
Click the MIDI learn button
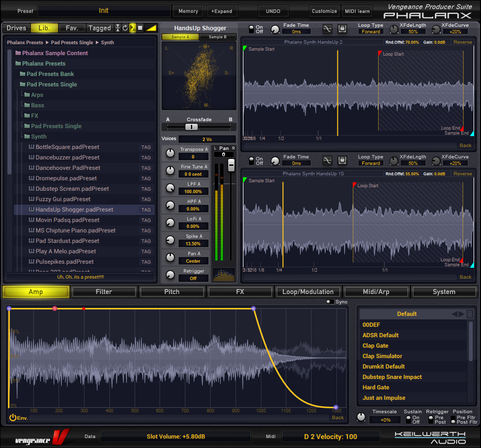pos(357,11)
